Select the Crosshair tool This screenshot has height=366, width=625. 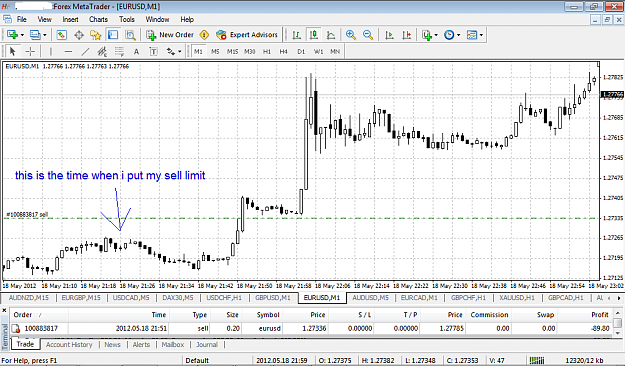[30, 51]
